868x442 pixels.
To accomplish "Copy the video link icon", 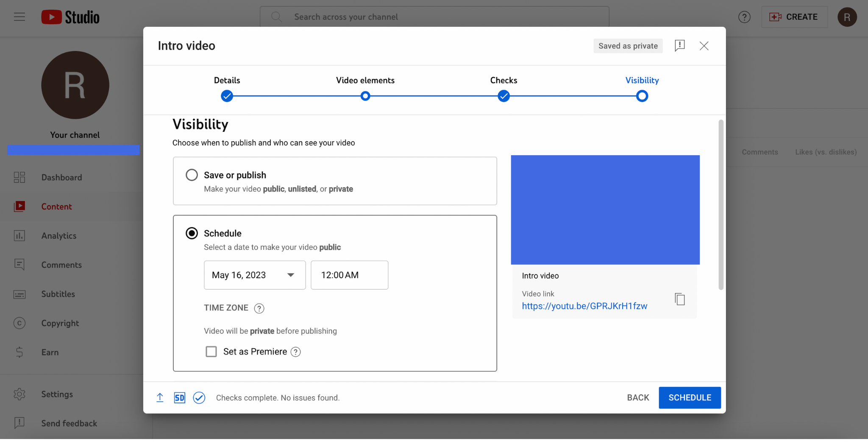I will (x=679, y=299).
